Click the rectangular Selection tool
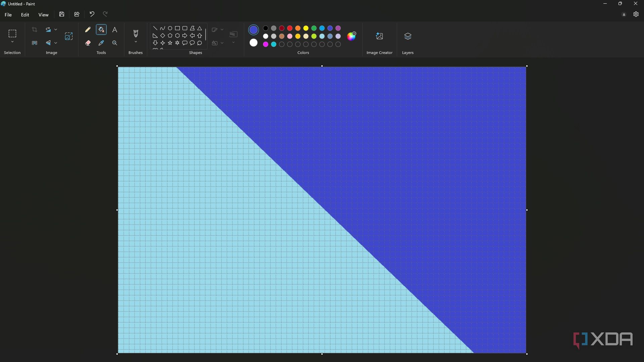The image size is (644, 362). point(12,34)
